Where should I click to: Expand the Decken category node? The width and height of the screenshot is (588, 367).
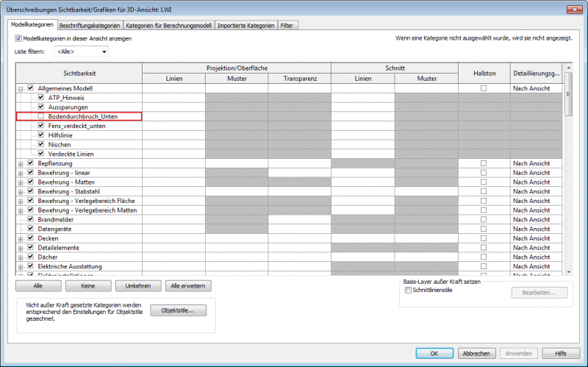[x=21, y=238]
